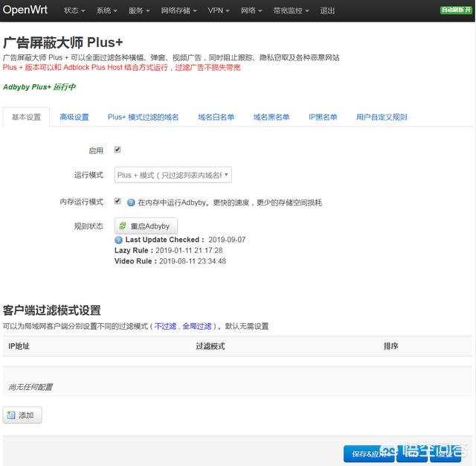Open the 用户自定义规则 tab
476x466 pixels.
point(382,117)
